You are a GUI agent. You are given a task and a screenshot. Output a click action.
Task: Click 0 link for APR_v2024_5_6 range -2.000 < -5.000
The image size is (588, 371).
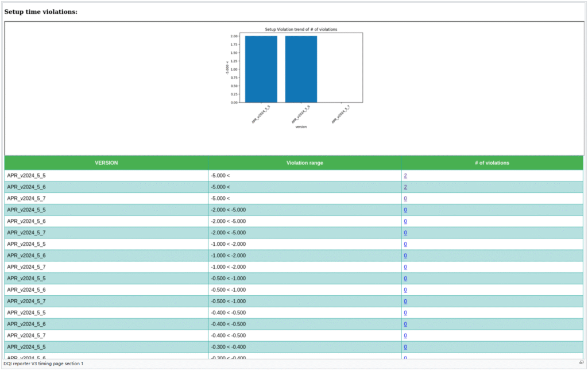point(405,222)
